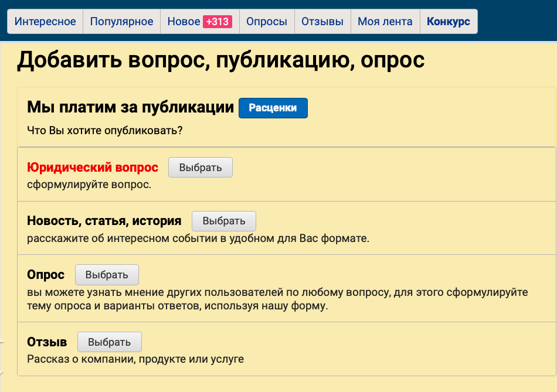The width and height of the screenshot is (557, 392).
Task: Choose Юридический вопрос with its Выбрать button
Action: tap(201, 167)
